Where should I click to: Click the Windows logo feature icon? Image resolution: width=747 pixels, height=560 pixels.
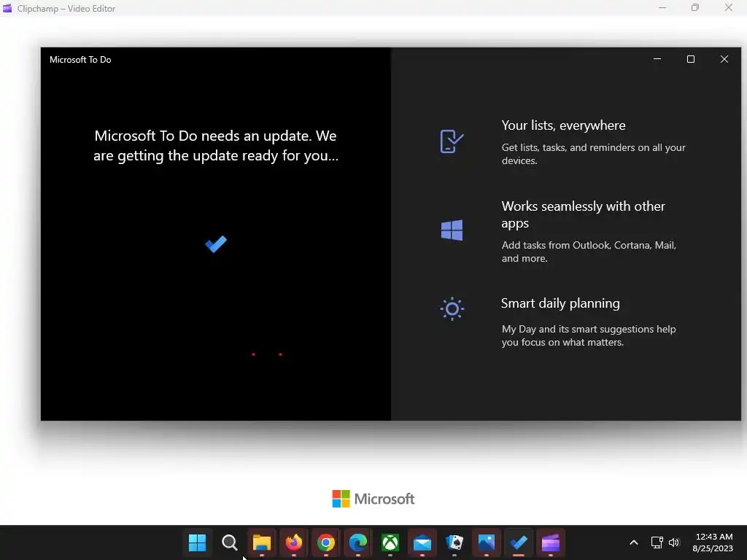452,230
